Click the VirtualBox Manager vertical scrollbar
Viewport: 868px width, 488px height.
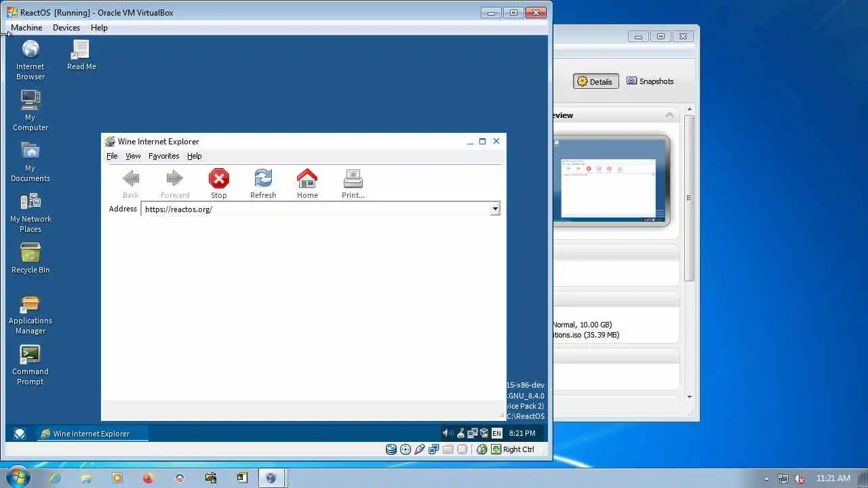tap(690, 198)
